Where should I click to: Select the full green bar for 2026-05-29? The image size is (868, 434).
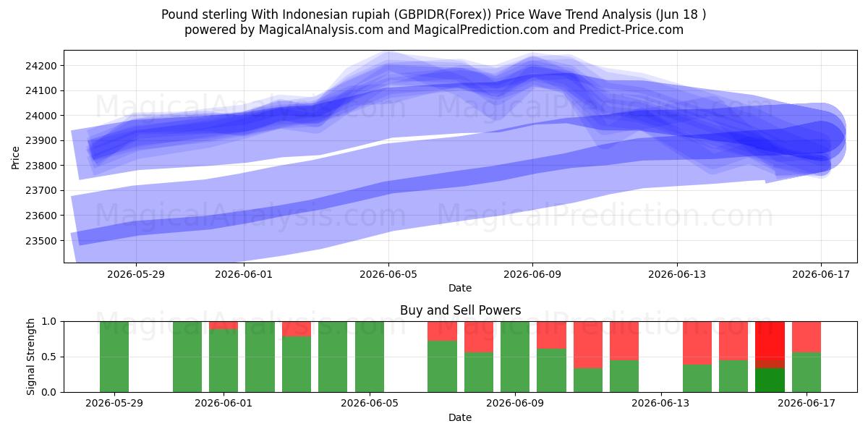[114, 357]
